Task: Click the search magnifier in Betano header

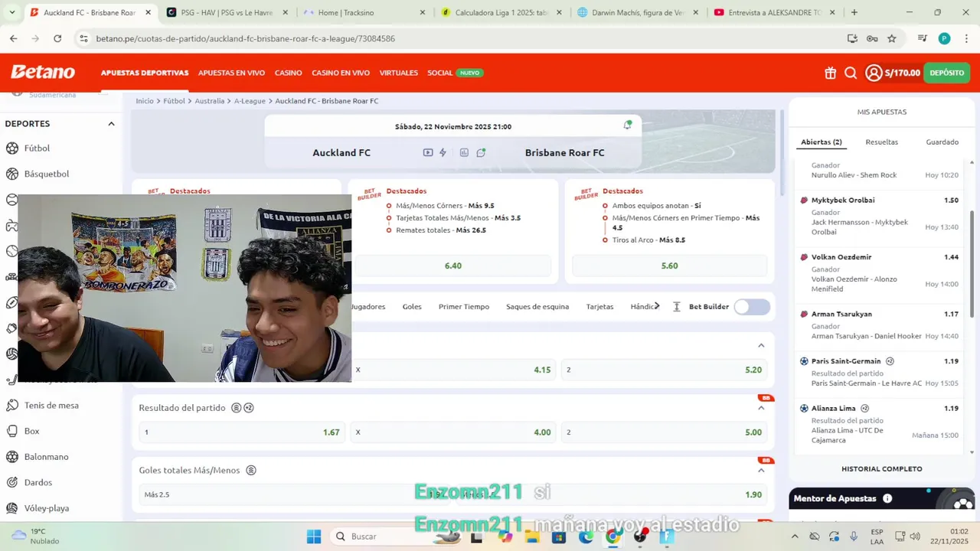Action: click(x=851, y=73)
